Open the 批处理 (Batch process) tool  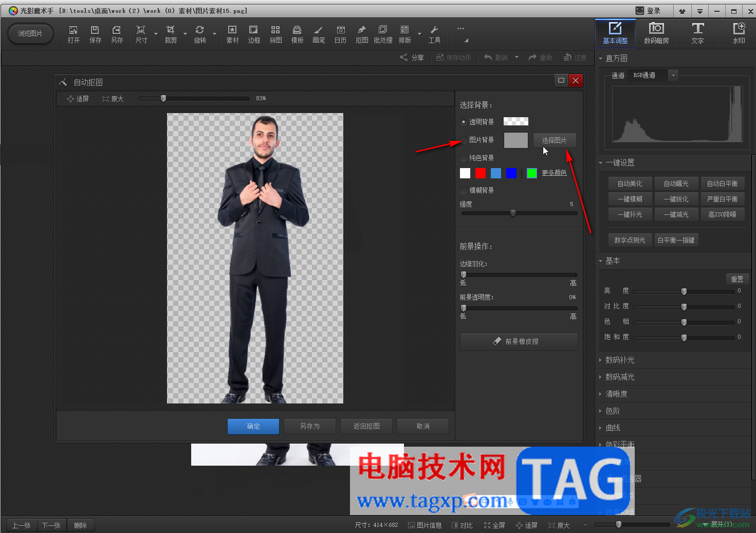[x=383, y=34]
